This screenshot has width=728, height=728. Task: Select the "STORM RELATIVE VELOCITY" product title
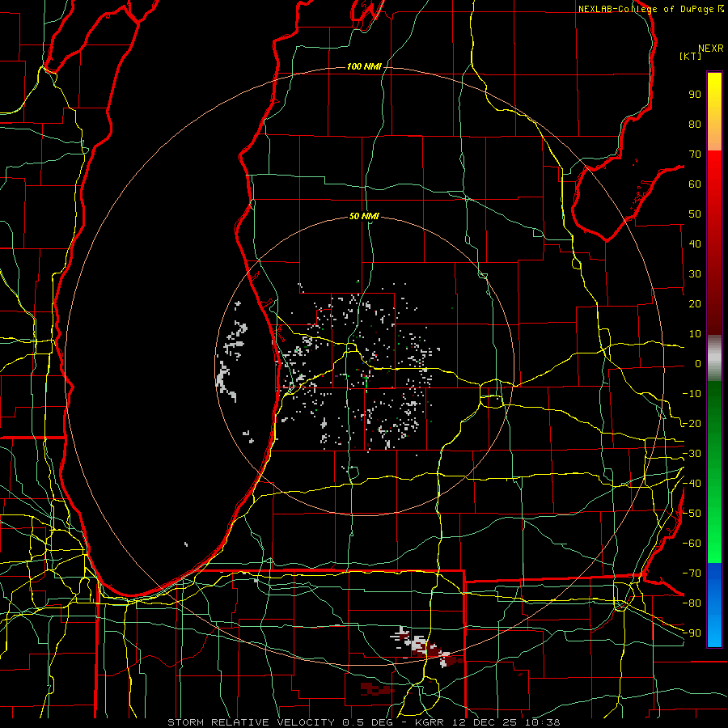coord(251,722)
